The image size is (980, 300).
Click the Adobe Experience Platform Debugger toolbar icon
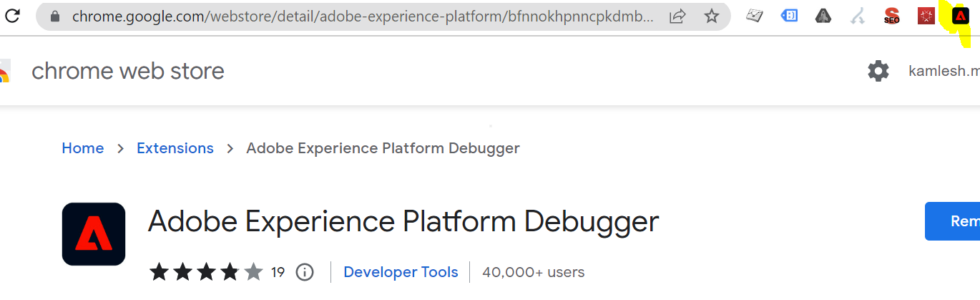[x=961, y=16]
